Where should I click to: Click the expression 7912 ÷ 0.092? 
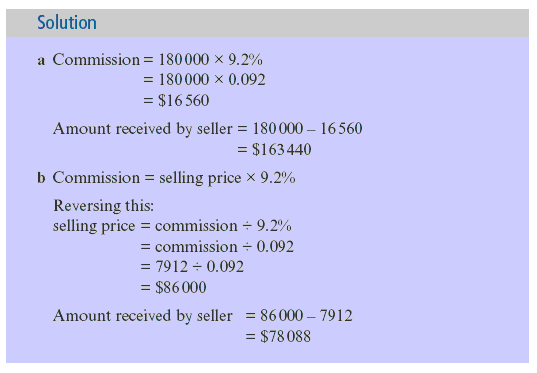[200, 267]
